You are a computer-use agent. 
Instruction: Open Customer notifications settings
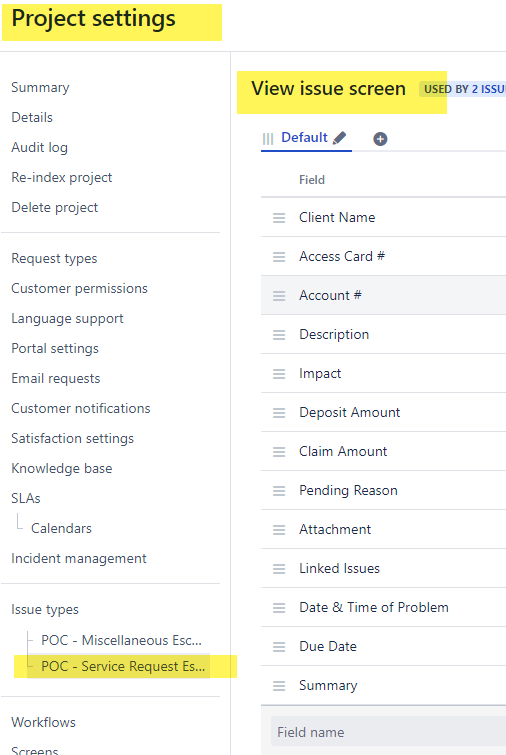pyautogui.click(x=81, y=408)
